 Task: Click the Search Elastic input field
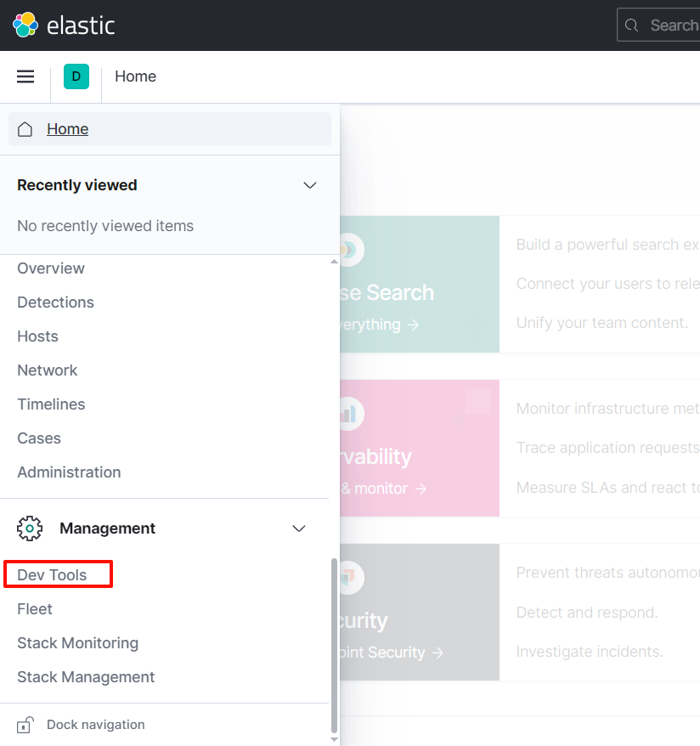pos(658,25)
